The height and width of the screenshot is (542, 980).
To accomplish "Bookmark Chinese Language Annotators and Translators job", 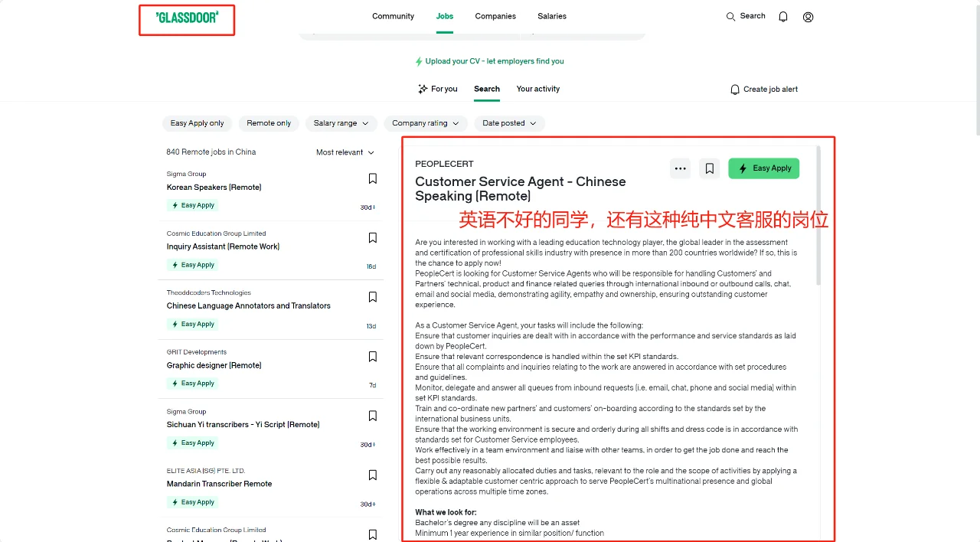I will coord(373,297).
